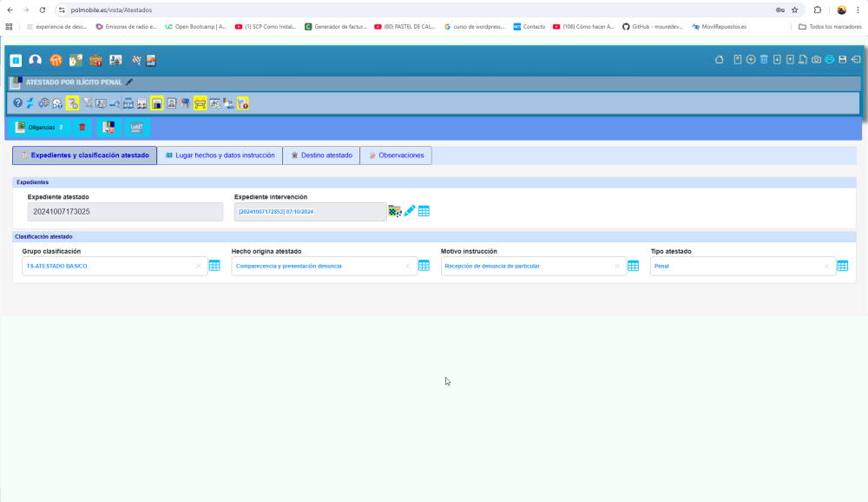Select the Observaciones tab
868x502 pixels.
(x=396, y=155)
